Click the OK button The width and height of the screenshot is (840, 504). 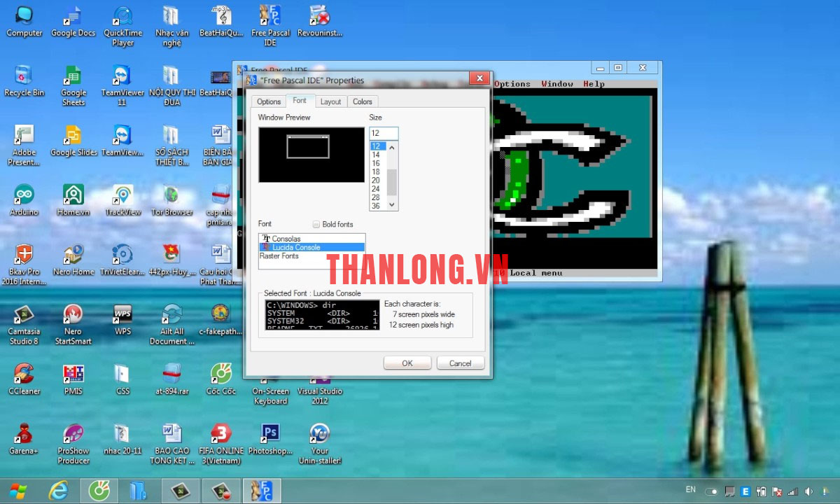point(407,363)
